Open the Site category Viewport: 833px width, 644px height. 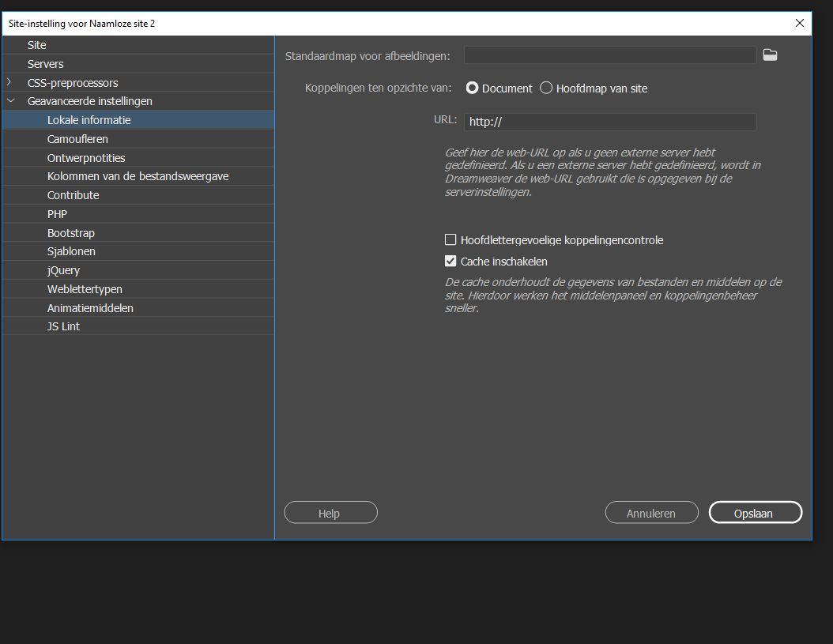36,45
